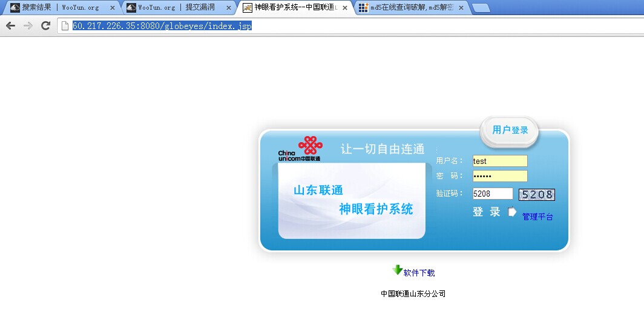The image size is (644, 323).
Task: Click the 验证码 field containing 5208
Action: [x=493, y=194]
